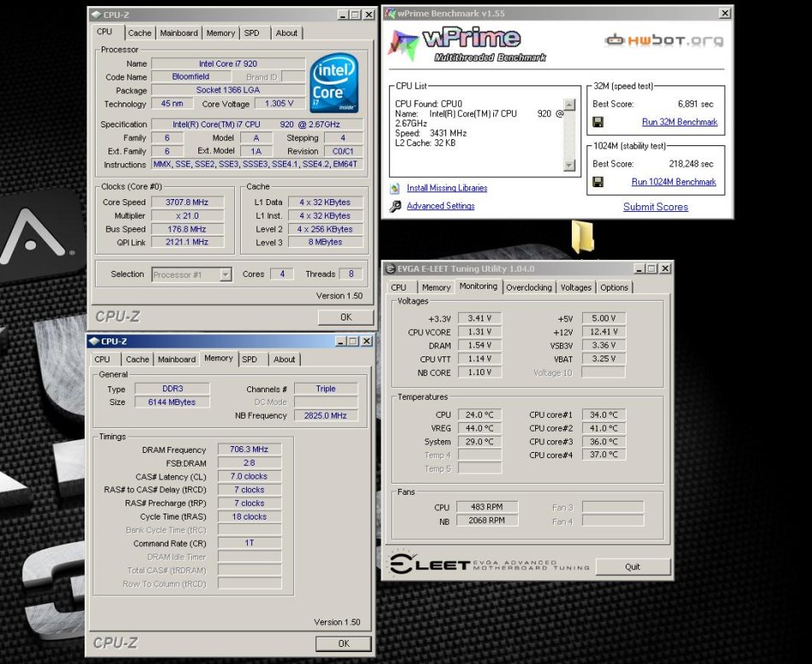812x664 pixels.
Task: Click the EVGA E-LEET title bar icon
Action: coord(391,268)
